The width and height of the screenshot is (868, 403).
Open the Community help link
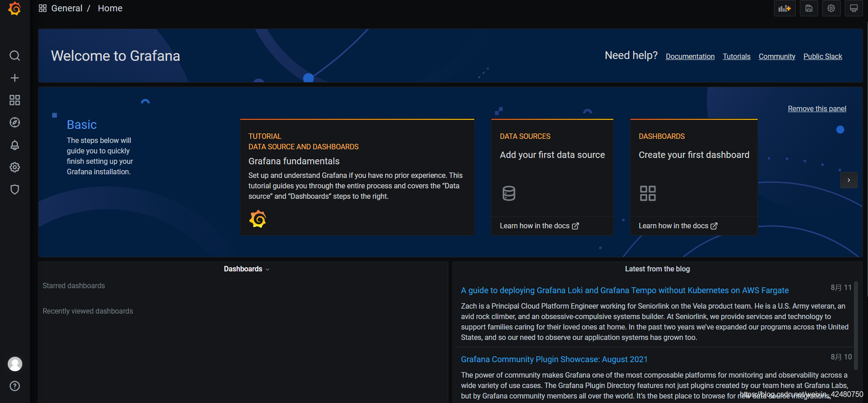pyautogui.click(x=777, y=56)
